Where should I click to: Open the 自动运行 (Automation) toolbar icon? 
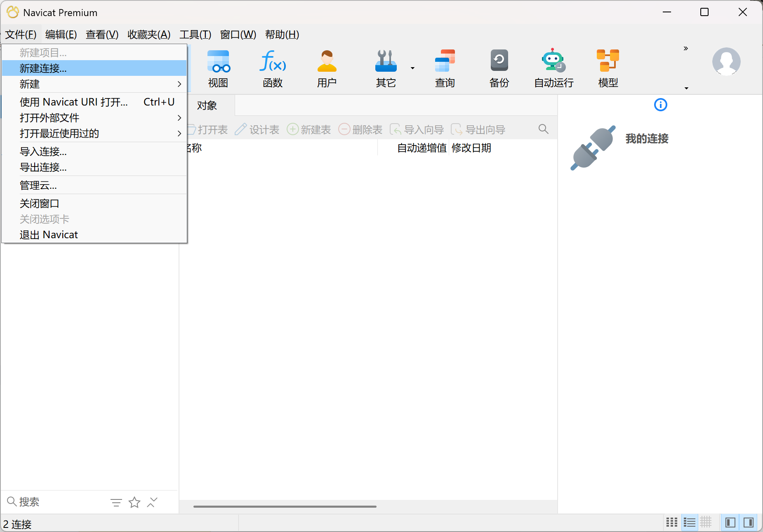(x=554, y=68)
